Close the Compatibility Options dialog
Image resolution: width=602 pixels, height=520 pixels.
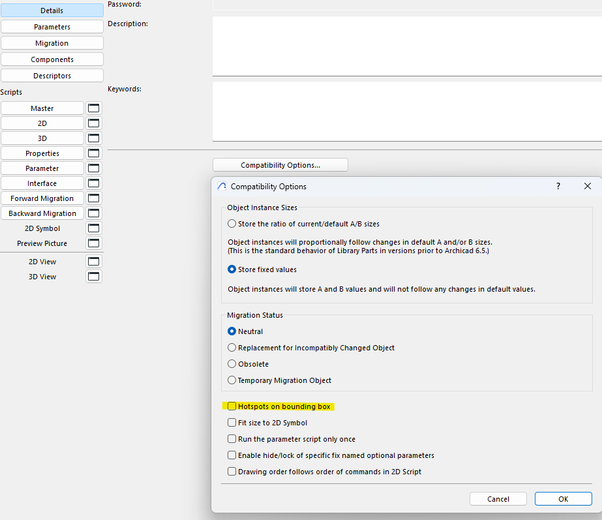coord(587,186)
